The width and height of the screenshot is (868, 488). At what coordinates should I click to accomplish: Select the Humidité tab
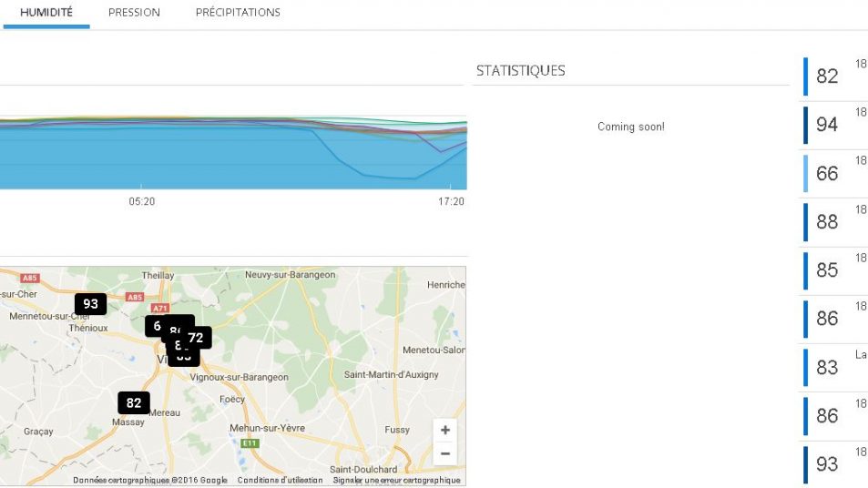[x=46, y=13]
